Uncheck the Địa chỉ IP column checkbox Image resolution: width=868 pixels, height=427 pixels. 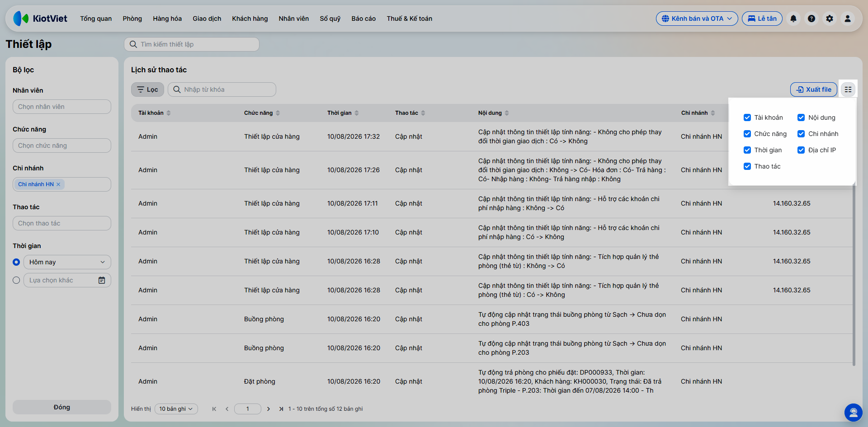click(x=801, y=150)
